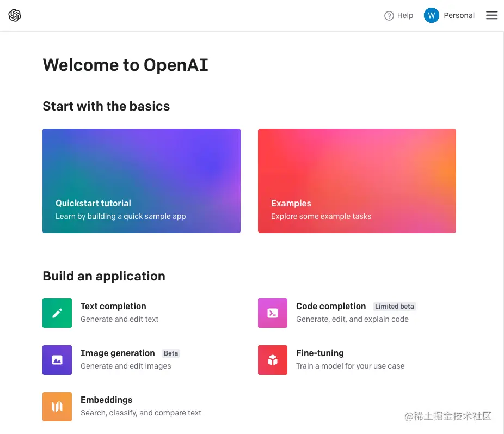The image size is (504, 434).
Task: Click the orange Embeddings icon
Action: [57, 407]
